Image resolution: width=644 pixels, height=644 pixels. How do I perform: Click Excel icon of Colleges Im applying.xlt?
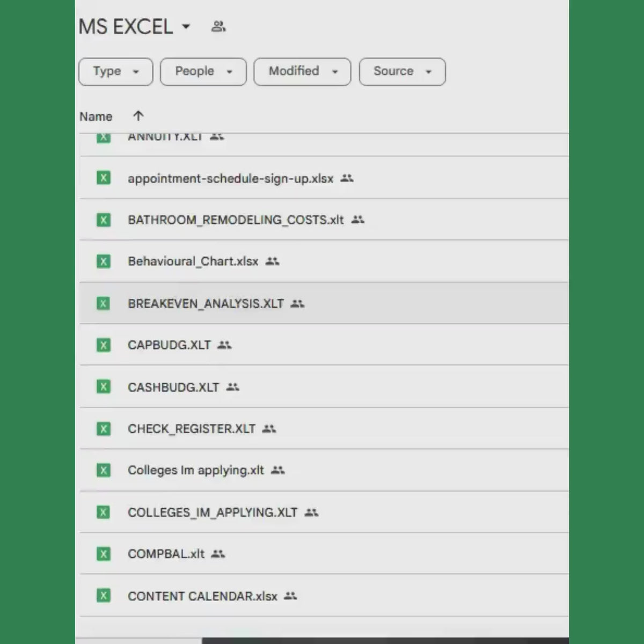click(x=104, y=470)
